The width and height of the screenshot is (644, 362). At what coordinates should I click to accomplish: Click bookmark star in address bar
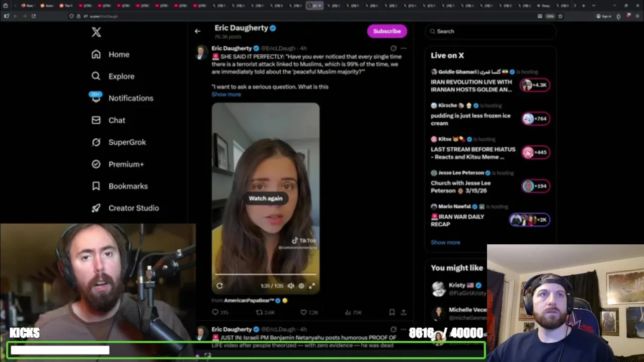coord(560,16)
